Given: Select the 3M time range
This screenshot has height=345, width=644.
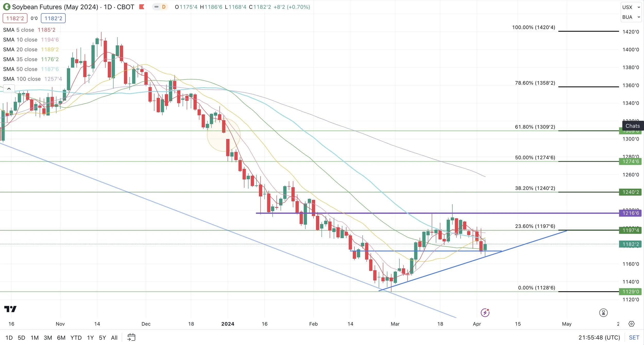Looking at the screenshot, I should point(48,338).
